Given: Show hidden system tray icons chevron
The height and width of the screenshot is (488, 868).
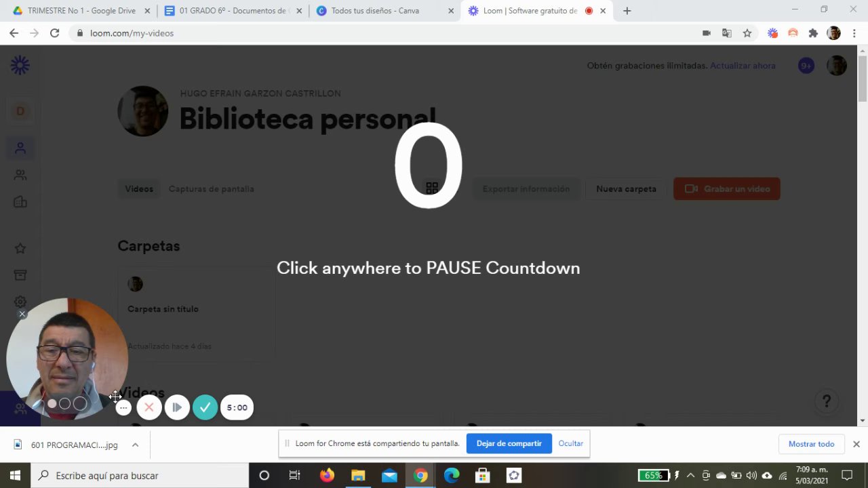Looking at the screenshot, I should click(x=690, y=475).
